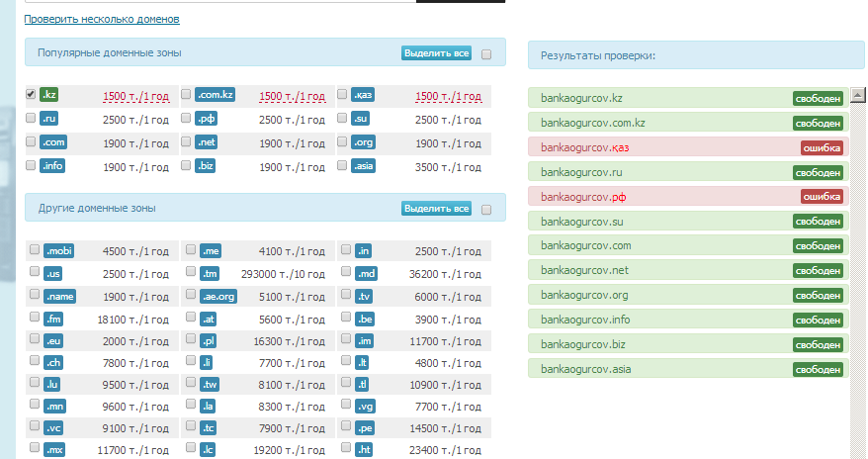This screenshot has width=868, height=459.
Task: Select the bankaogurcov.biz result row
Action: [688, 344]
